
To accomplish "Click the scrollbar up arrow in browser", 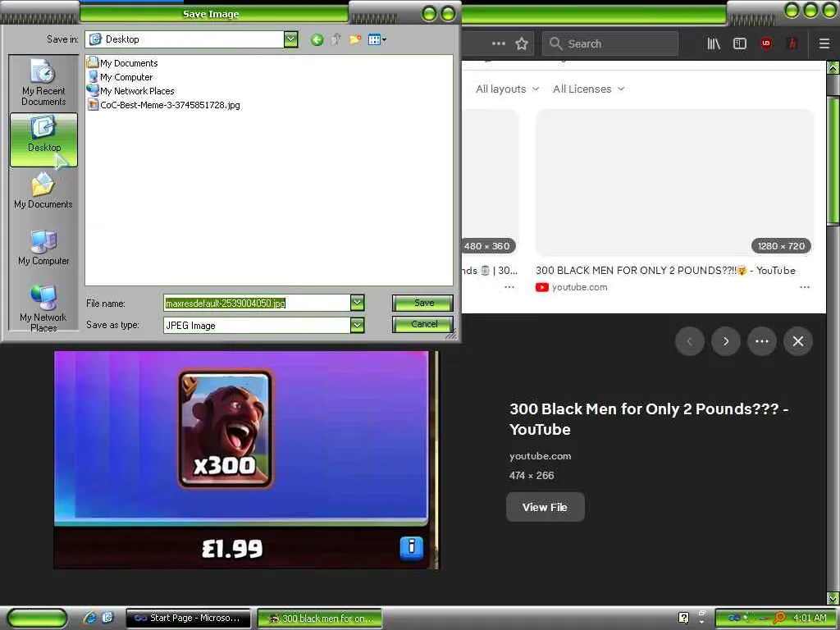I will [x=833, y=69].
